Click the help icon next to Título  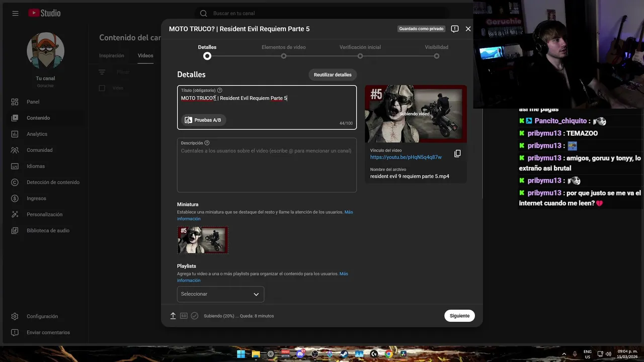click(x=219, y=90)
